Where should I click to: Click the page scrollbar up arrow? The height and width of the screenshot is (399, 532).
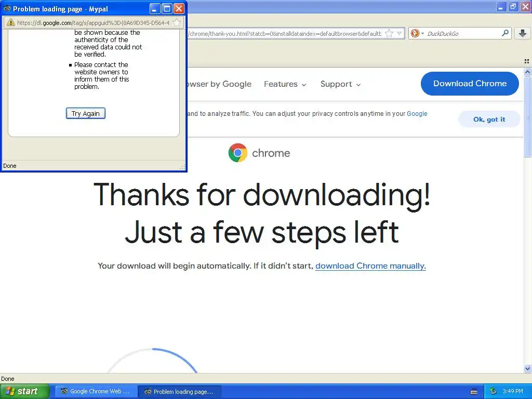(527, 72)
